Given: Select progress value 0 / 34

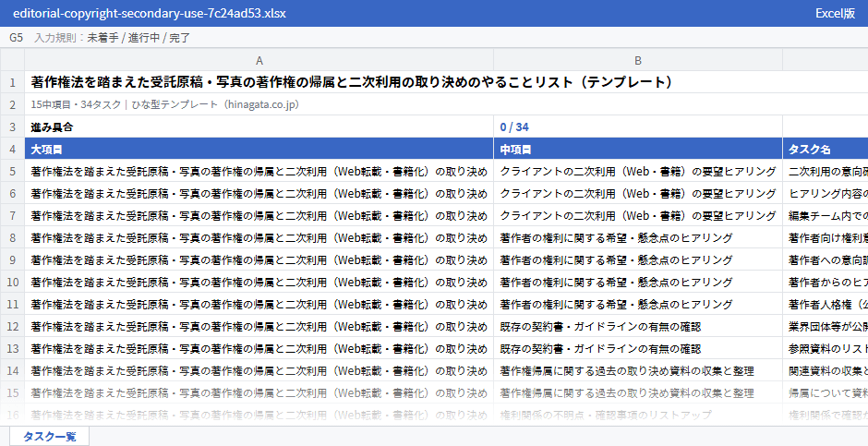Looking at the screenshot, I should (x=638, y=127).
